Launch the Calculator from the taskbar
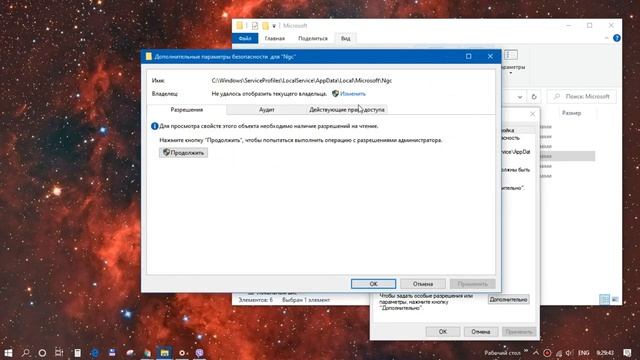 click(77, 353)
